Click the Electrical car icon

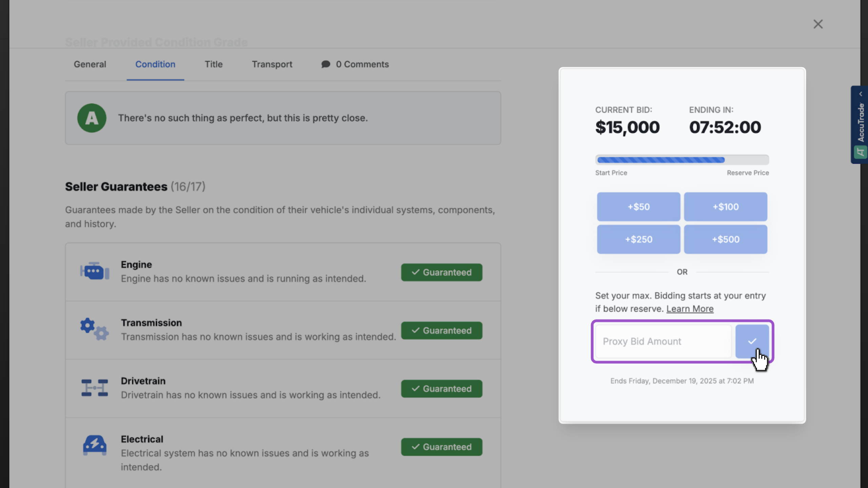(x=95, y=445)
